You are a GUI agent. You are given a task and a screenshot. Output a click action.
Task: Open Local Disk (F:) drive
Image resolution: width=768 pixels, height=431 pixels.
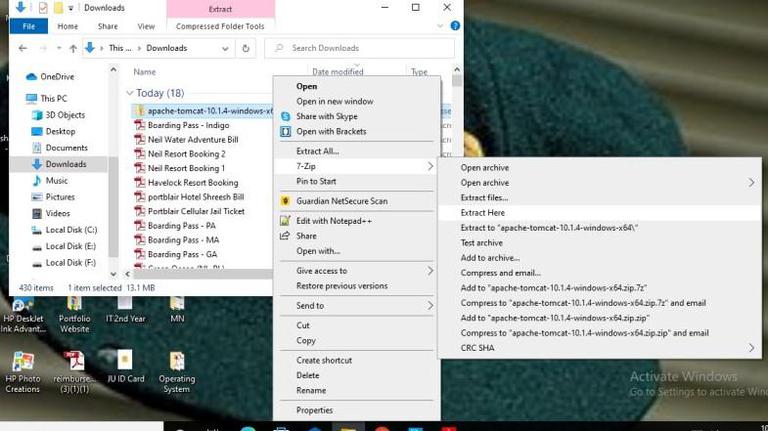[x=71, y=263]
